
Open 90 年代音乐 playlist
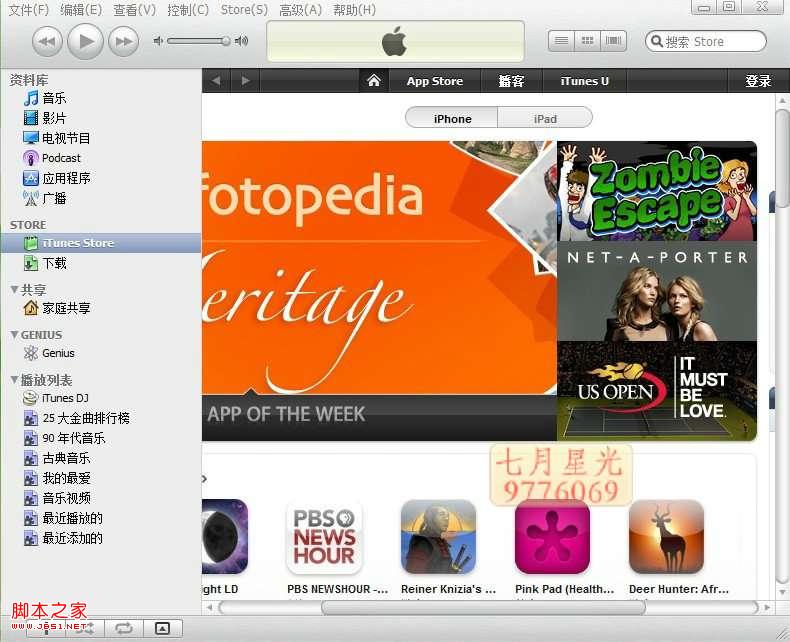[x=64, y=438]
